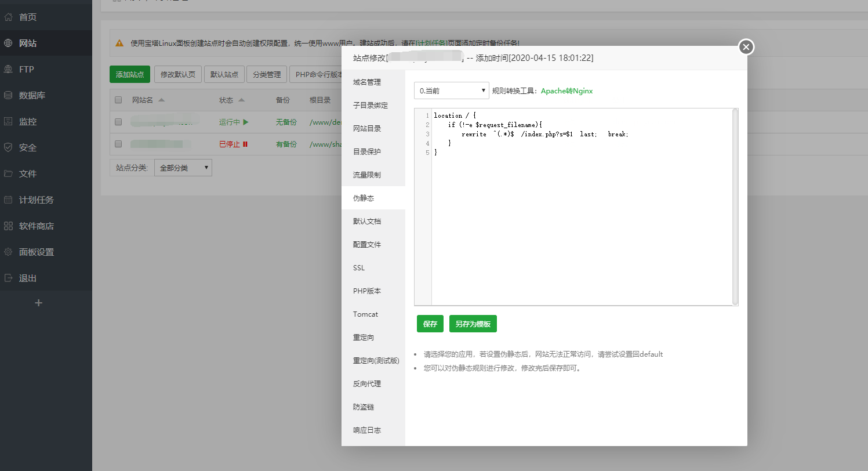Open the 防盗链 tab
Image resolution: width=868 pixels, height=471 pixels.
click(x=373, y=407)
